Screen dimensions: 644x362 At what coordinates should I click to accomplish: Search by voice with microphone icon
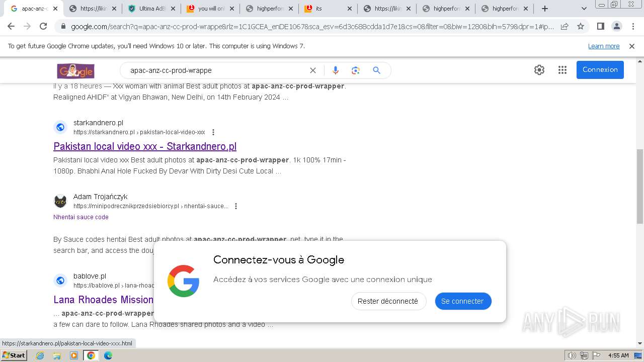[336, 70]
